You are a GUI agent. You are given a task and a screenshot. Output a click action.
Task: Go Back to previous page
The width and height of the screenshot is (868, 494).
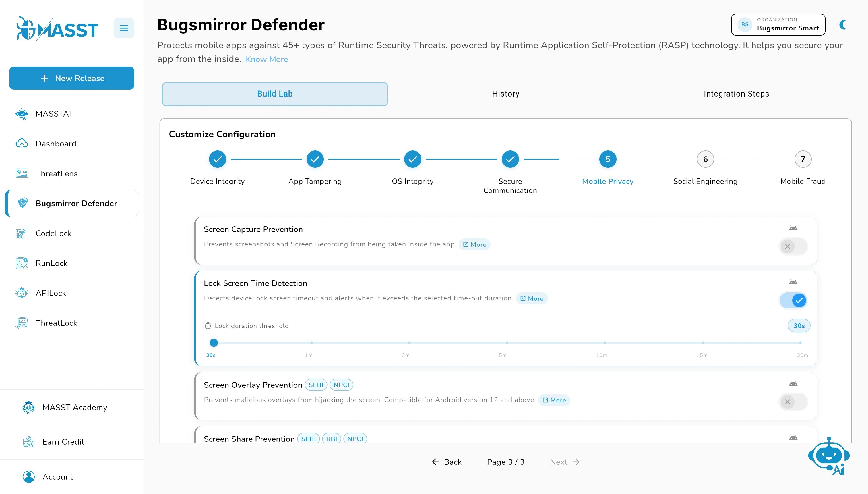pos(447,462)
